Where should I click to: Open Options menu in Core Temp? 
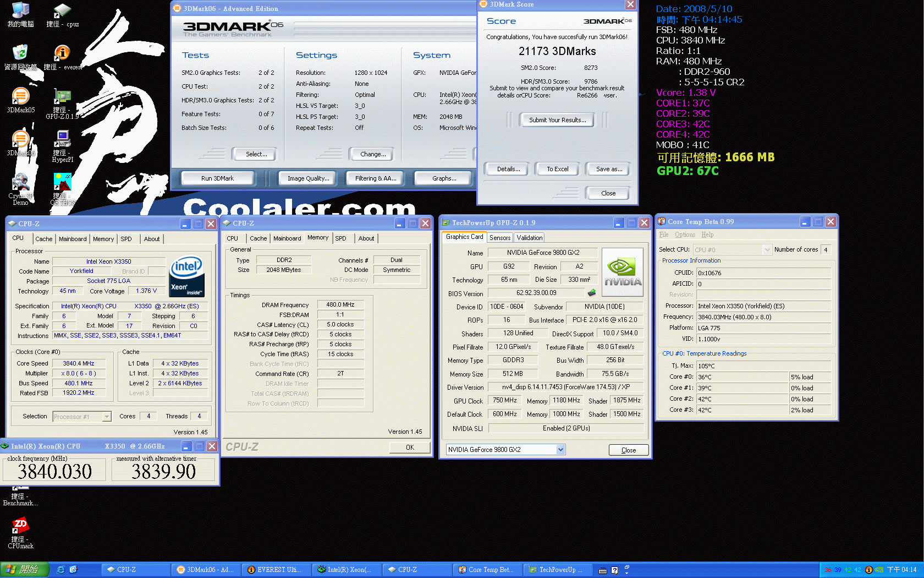tap(685, 235)
